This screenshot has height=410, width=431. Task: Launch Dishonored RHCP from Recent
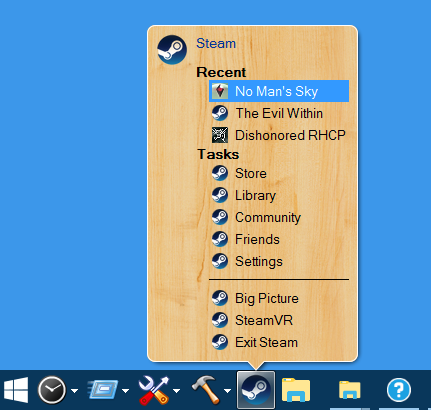point(279,135)
